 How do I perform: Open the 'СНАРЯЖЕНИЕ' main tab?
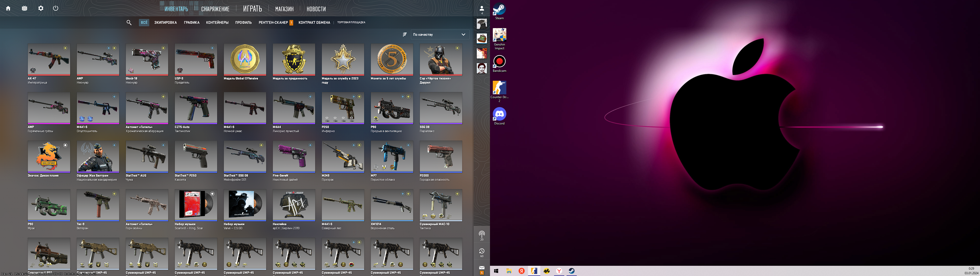[x=215, y=9]
